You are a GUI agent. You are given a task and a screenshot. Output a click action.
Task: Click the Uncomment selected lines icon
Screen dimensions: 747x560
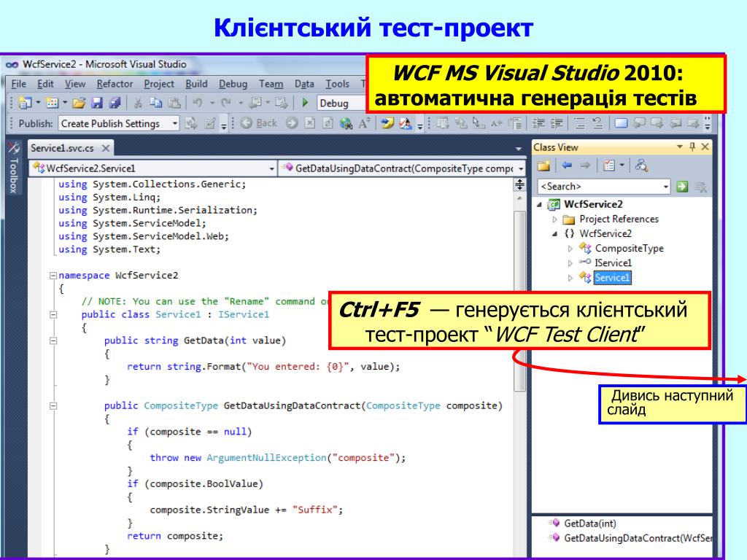(x=598, y=124)
